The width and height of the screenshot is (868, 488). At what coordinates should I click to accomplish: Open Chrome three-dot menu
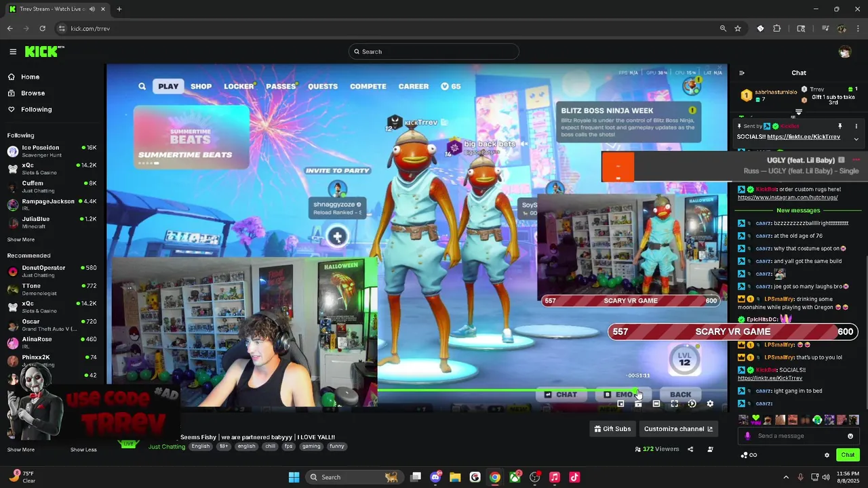[x=858, y=28]
